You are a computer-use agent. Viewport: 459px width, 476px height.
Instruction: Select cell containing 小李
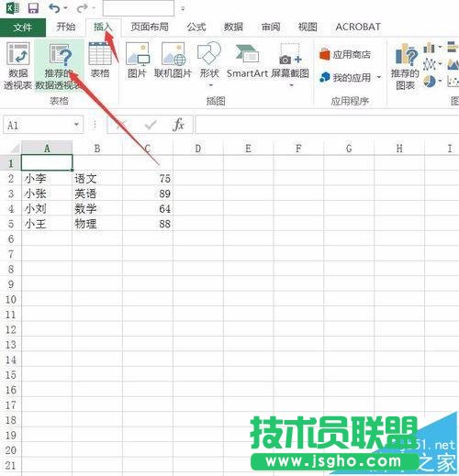[47, 179]
